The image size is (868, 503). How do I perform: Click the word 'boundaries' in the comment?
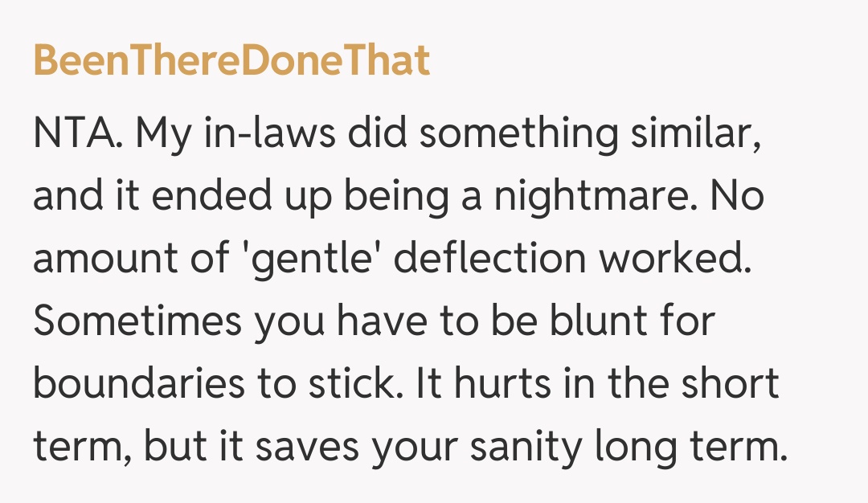[x=138, y=385]
